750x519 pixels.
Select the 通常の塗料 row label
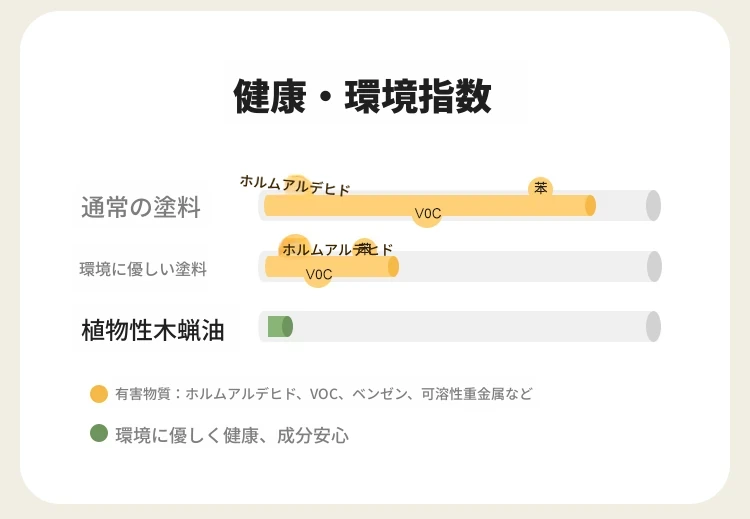coord(141,207)
